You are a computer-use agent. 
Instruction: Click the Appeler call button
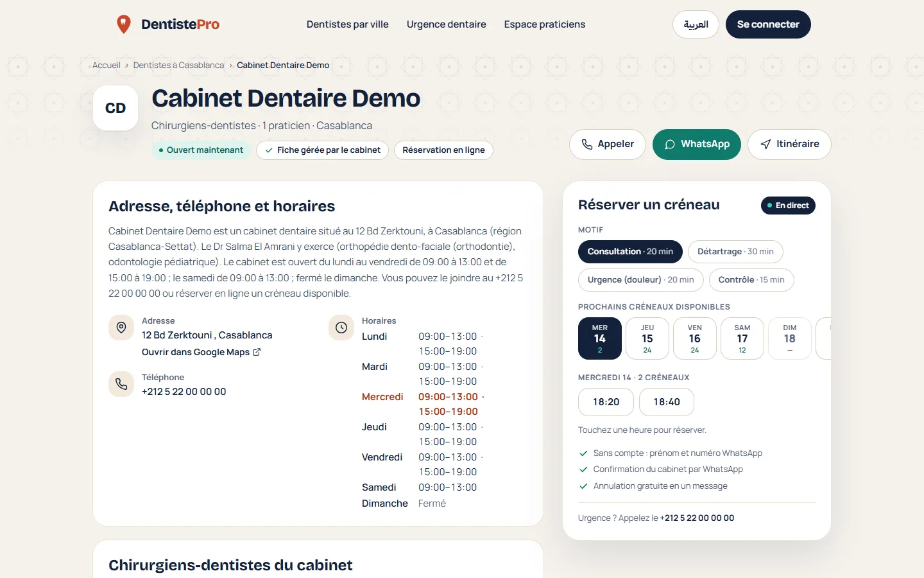tap(608, 144)
